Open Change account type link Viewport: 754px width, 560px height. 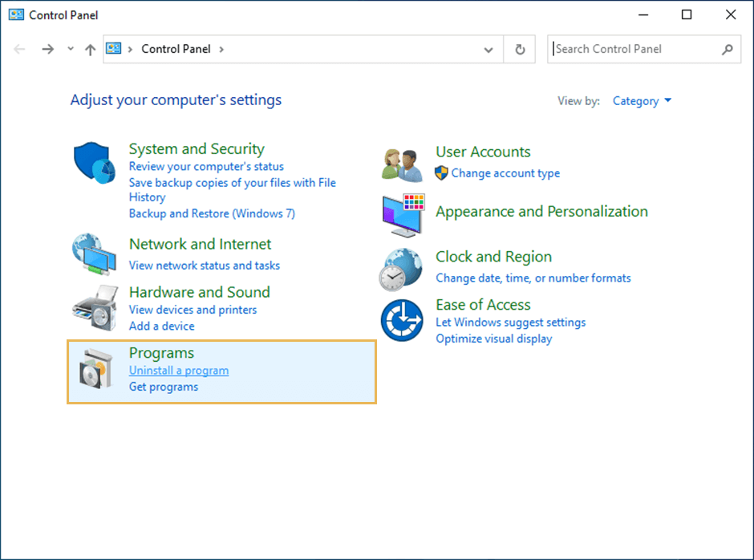pyautogui.click(x=505, y=173)
